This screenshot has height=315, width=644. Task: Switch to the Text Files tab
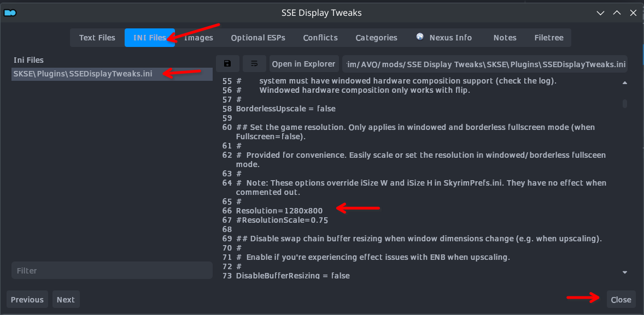point(97,38)
